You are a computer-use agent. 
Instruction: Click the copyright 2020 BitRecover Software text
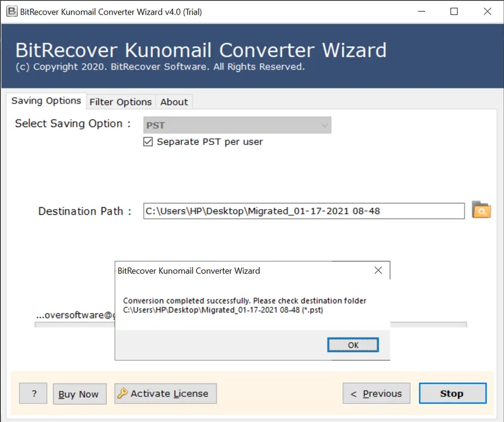click(x=160, y=67)
